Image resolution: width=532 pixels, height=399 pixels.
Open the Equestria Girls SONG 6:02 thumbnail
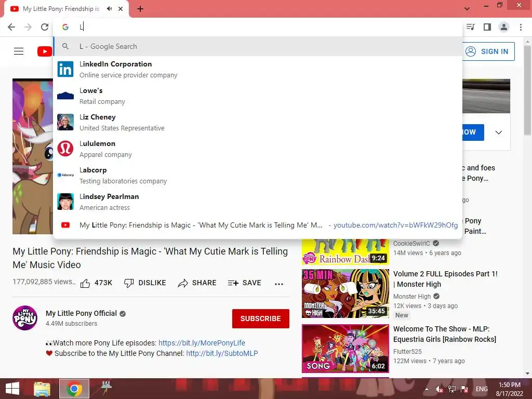pyautogui.click(x=345, y=349)
